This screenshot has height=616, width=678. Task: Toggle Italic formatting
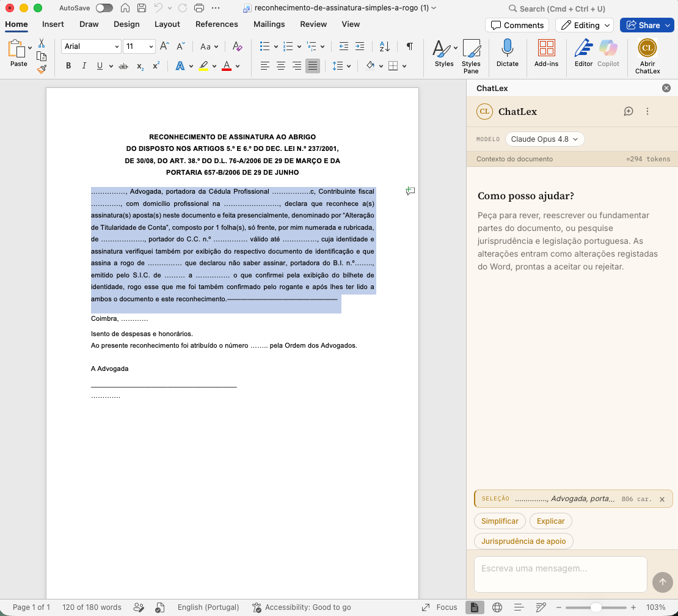(x=84, y=66)
